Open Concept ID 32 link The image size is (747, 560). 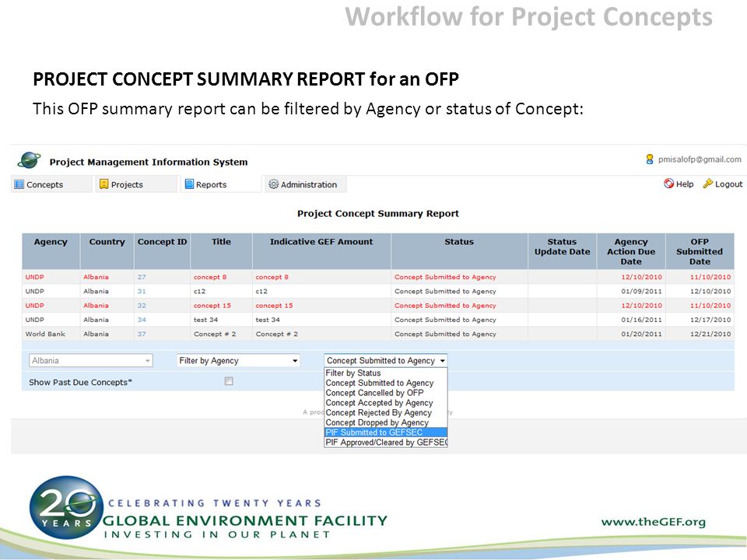(x=142, y=305)
